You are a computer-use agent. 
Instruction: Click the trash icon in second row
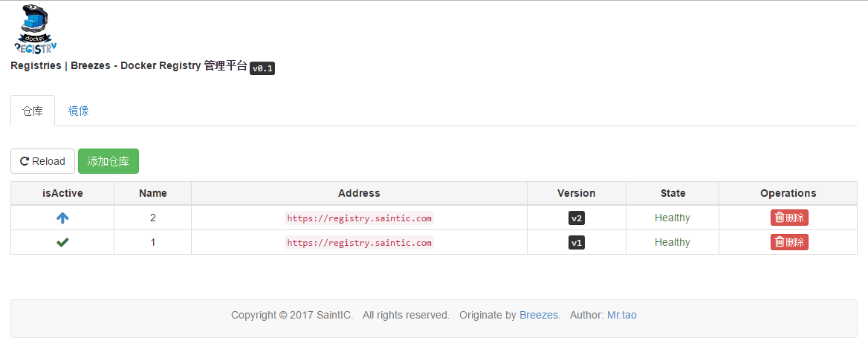(x=780, y=242)
